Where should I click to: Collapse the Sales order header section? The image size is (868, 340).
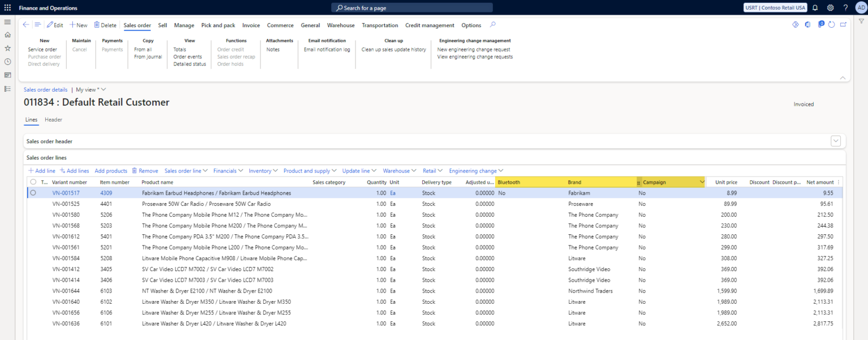click(836, 140)
